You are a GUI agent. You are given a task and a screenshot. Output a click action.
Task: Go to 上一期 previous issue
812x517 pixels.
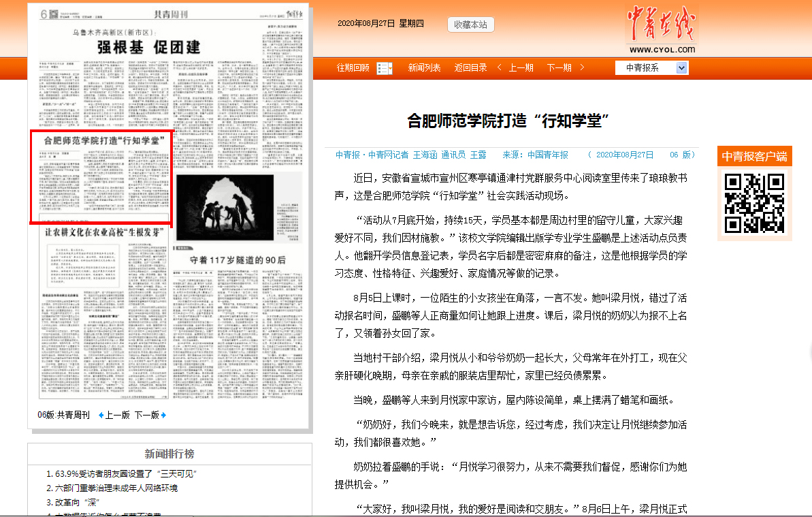click(x=521, y=68)
